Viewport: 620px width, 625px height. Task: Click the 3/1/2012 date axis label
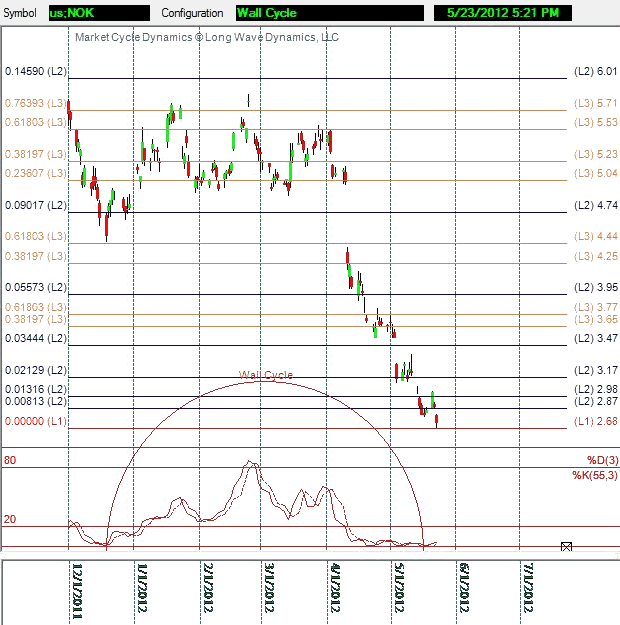pos(270,591)
